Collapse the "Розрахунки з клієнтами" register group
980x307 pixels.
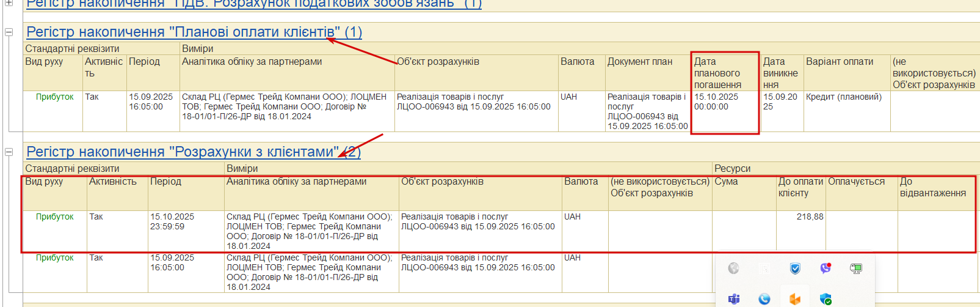coord(9,152)
